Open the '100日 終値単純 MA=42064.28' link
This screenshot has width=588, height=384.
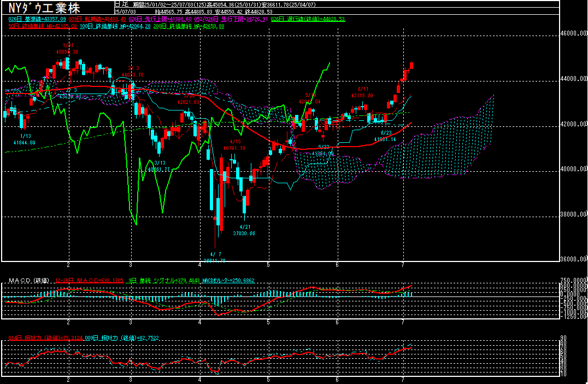pos(115,26)
